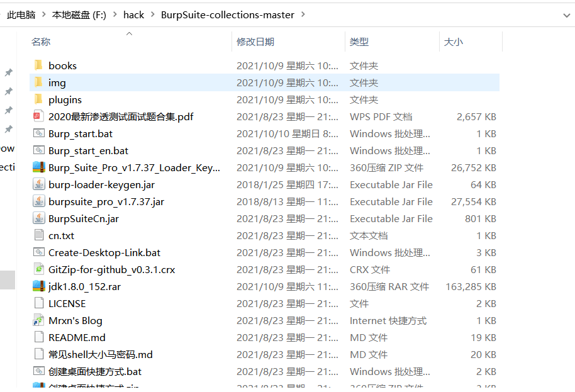Viewport: 575px width, 392px height.
Task: Select the shortcut named Mrxn's Blog
Action: coord(75,321)
